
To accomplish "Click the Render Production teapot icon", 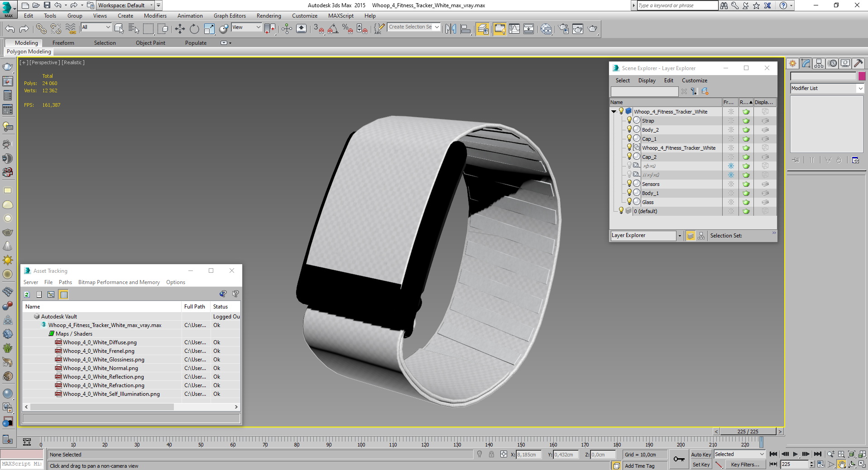I will [x=592, y=29].
